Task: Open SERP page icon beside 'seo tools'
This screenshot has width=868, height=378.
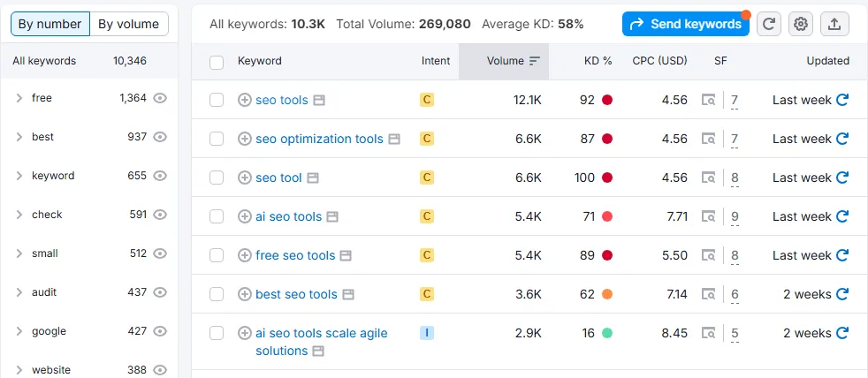Action: point(319,100)
